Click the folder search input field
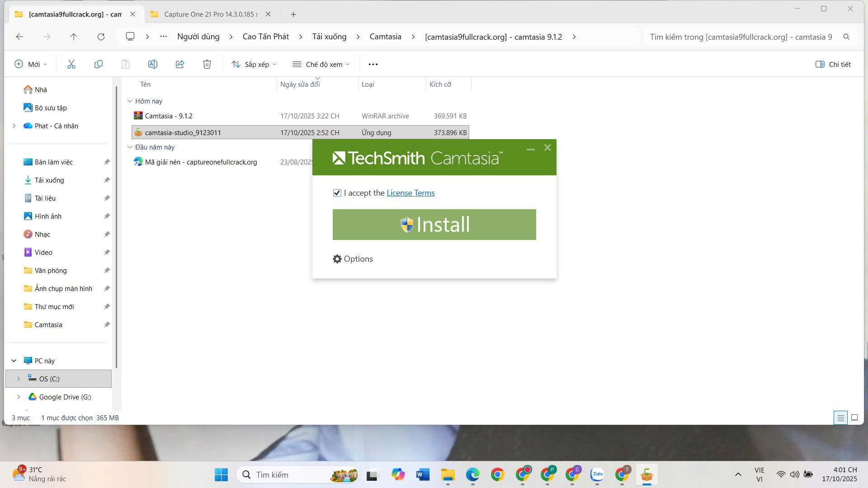 [741, 37]
